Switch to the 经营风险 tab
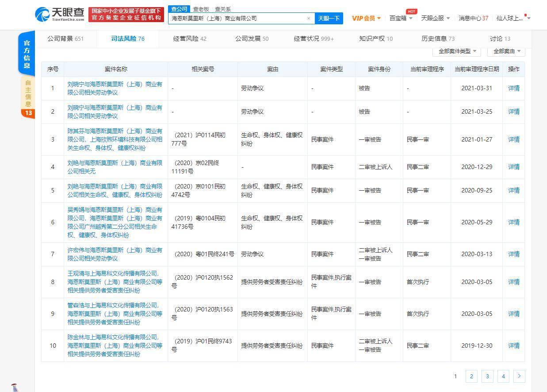This screenshot has height=392, width=547. 190,38
